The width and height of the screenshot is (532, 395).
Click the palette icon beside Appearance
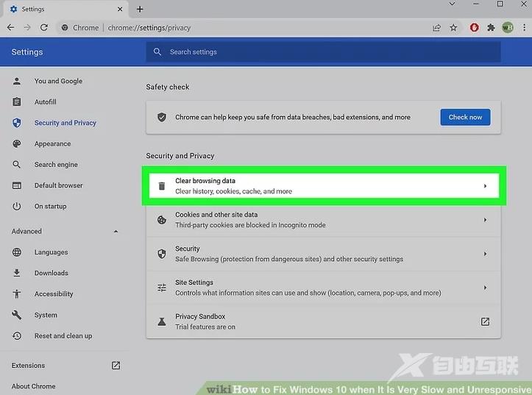click(17, 143)
